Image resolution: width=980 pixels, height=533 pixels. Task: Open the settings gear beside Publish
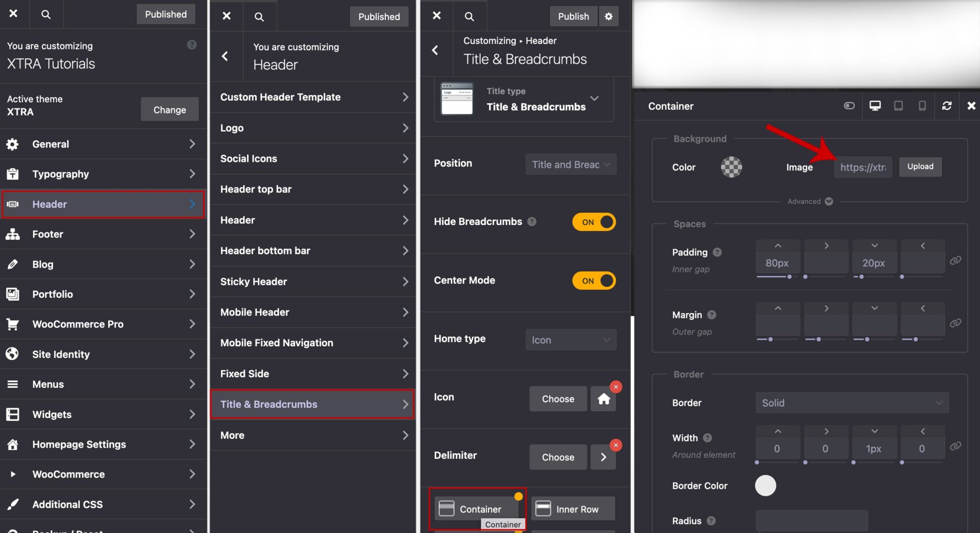point(609,16)
